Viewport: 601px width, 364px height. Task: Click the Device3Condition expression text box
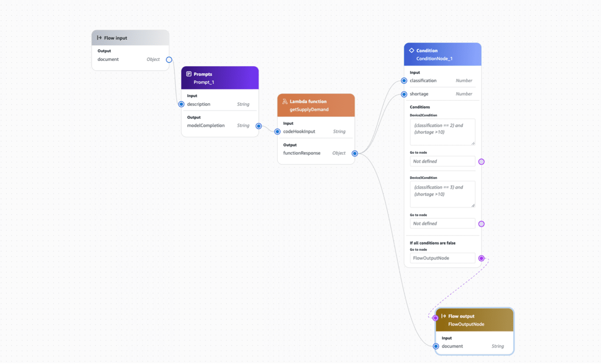pyautogui.click(x=442, y=194)
